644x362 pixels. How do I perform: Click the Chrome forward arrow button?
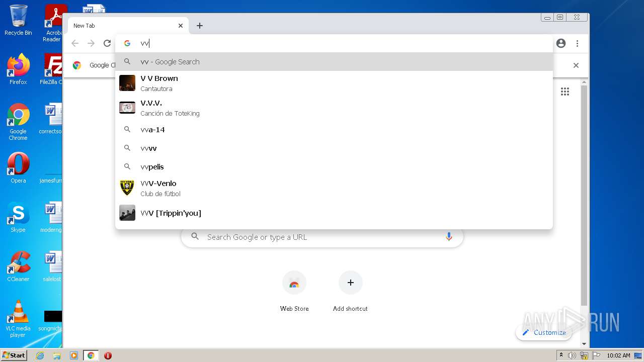tap(91, 43)
